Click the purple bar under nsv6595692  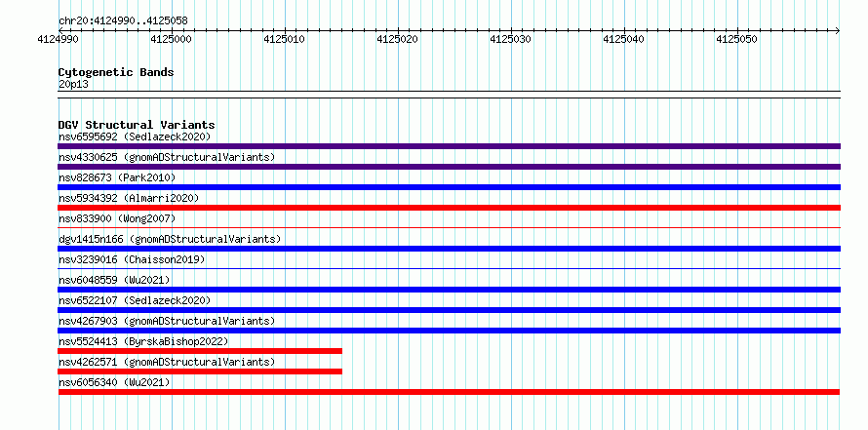click(x=449, y=146)
